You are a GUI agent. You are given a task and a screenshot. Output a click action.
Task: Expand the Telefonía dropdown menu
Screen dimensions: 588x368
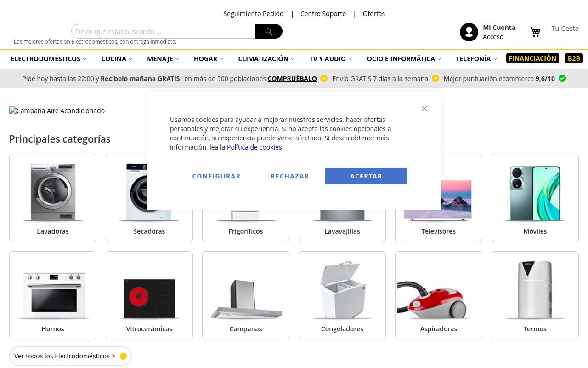tap(476, 59)
